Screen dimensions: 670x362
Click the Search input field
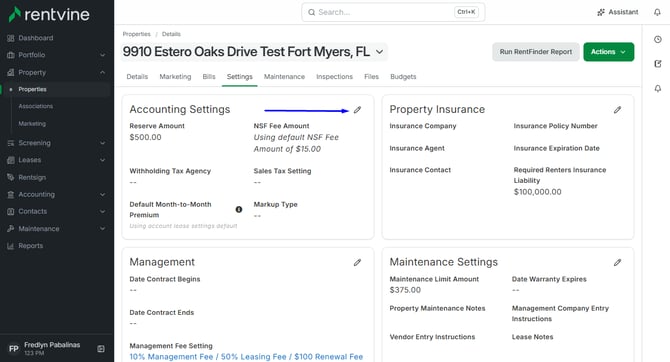pyautogui.click(x=393, y=12)
